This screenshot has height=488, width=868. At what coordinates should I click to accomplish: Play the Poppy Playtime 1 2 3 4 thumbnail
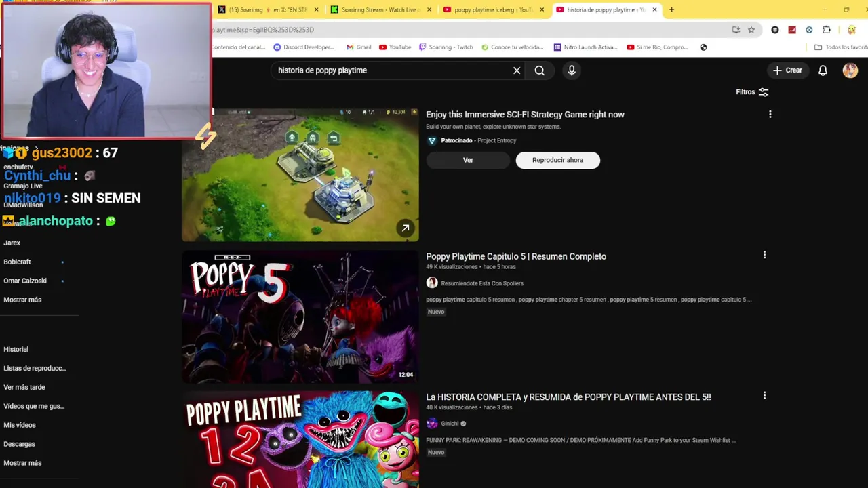[300, 439]
